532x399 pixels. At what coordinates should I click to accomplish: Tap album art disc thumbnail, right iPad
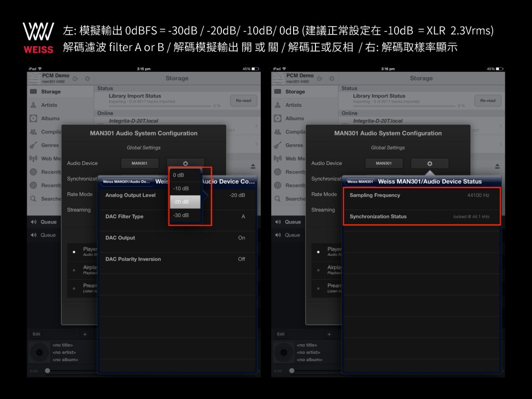284,353
